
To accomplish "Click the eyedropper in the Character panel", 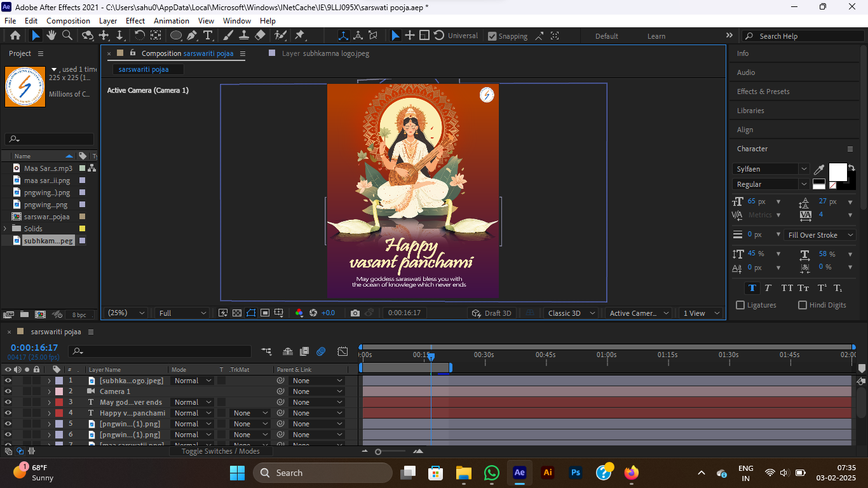I will pyautogui.click(x=820, y=170).
